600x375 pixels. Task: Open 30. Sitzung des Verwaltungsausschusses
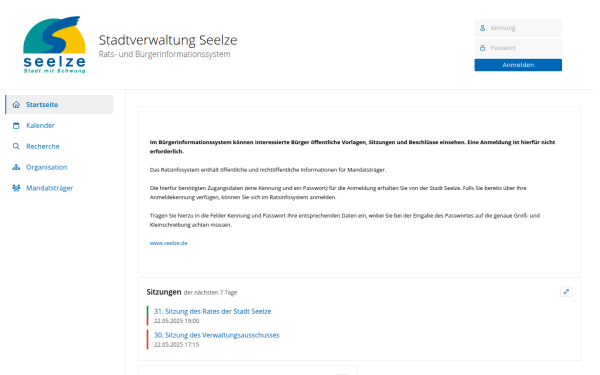click(x=217, y=335)
